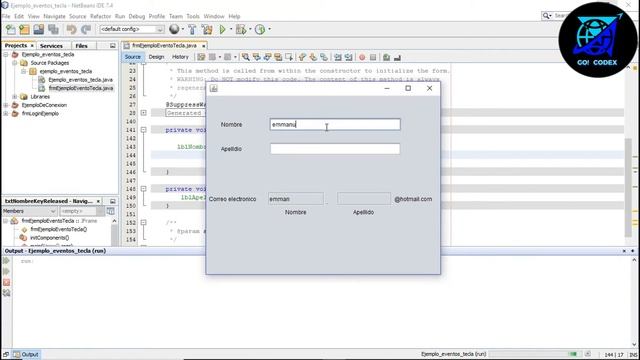Open the Tools menu

(193, 16)
